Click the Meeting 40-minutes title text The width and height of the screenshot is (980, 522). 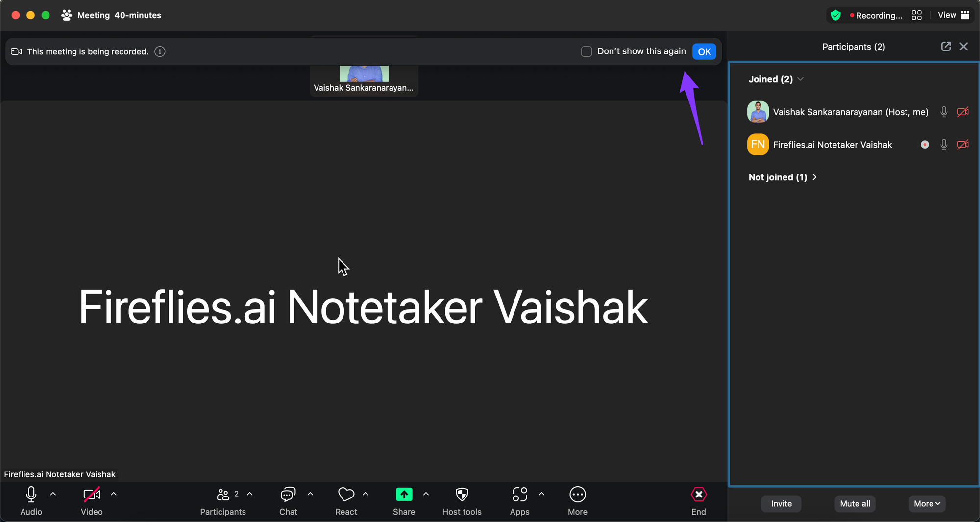pos(119,15)
